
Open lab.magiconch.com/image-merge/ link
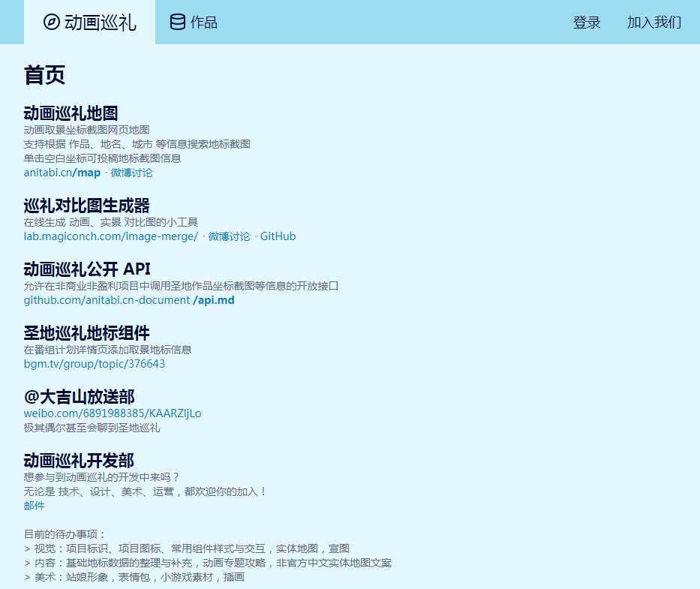pos(111,236)
